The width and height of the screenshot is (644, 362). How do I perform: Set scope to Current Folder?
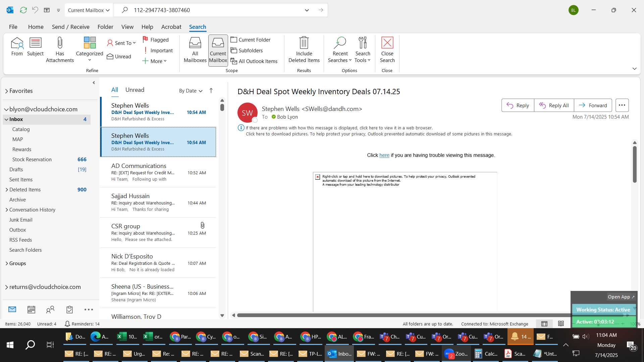tap(251, 40)
